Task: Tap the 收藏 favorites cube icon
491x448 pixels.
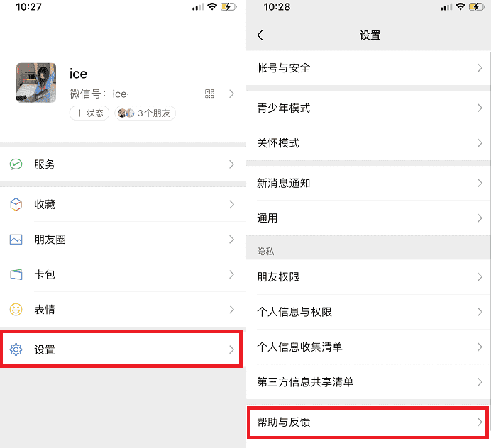Action: (x=16, y=205)
